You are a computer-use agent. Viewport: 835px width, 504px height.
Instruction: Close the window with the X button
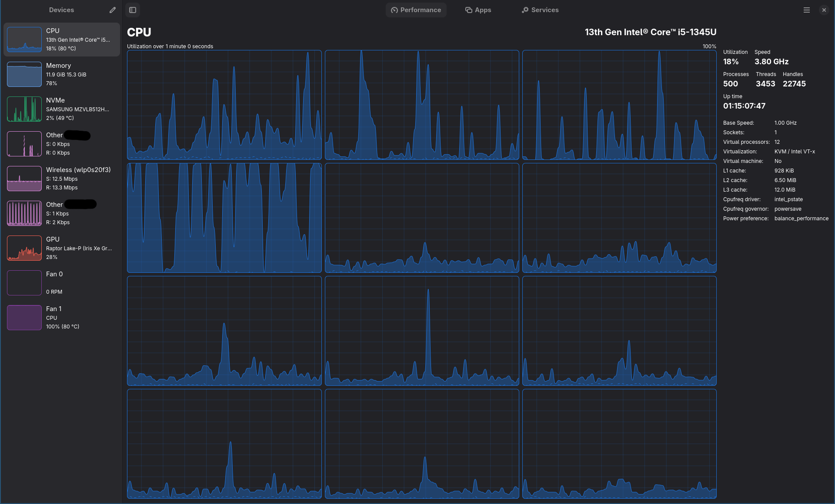(x=824, y=10)
